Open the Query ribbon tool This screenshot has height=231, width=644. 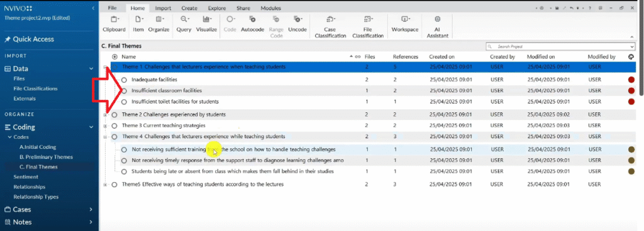pyautogui.click(x=184, y=24)
